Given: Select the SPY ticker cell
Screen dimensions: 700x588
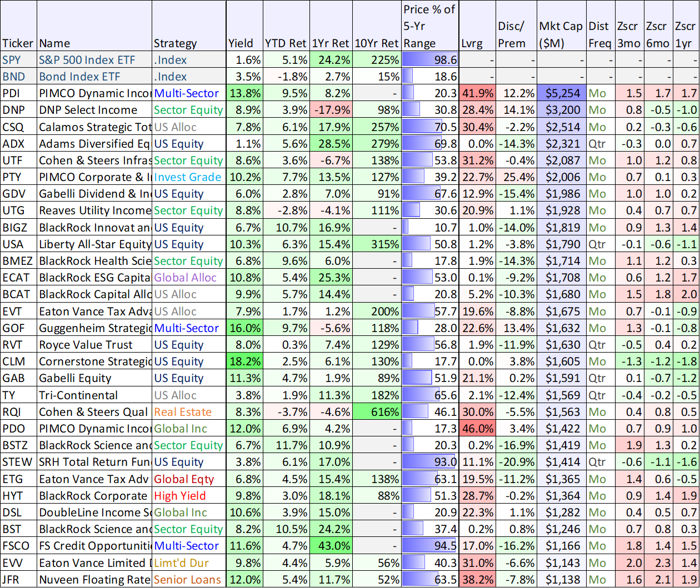Looking at the screenshot, I should [x=18, y=60].
